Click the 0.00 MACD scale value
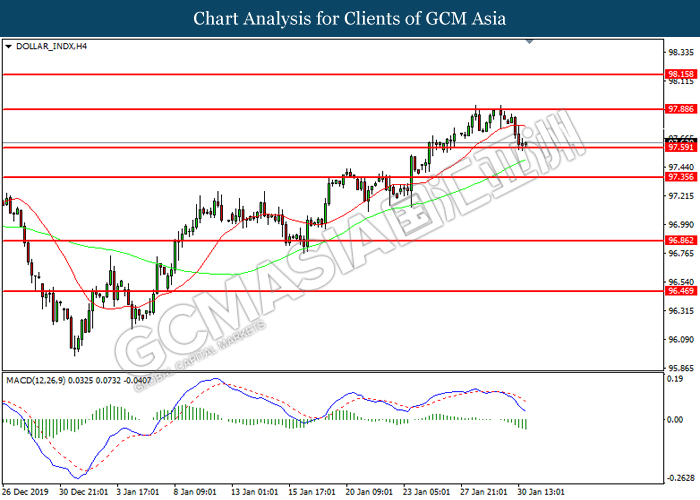Viewport: 700px width, 500px height. point(675,420)
